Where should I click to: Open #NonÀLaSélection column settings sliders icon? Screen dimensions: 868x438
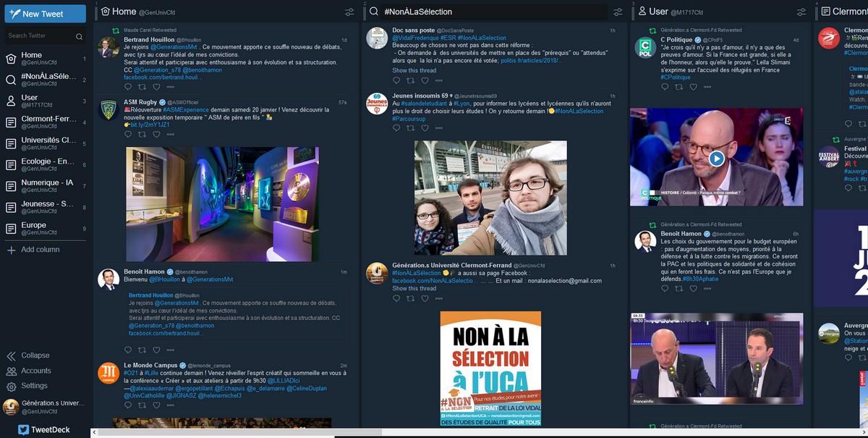pos(618,12)
